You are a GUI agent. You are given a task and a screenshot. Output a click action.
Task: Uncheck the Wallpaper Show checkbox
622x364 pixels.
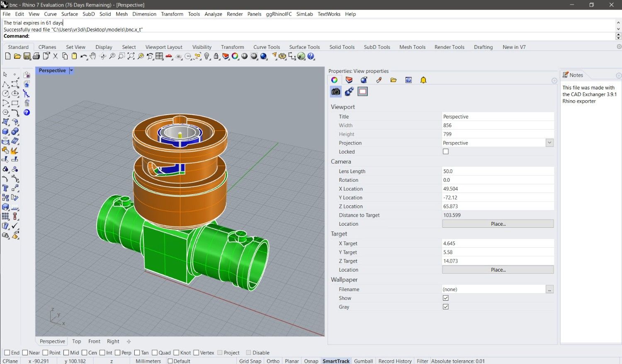point(446,298)
